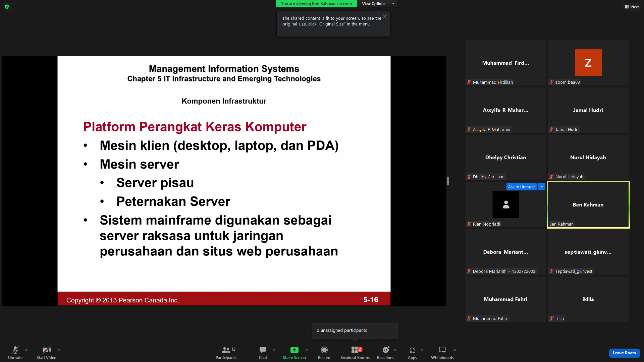This screenshot has width=644, height=362.
Task: Select the Muhammad Fahri name label
Action: point(490,318)
